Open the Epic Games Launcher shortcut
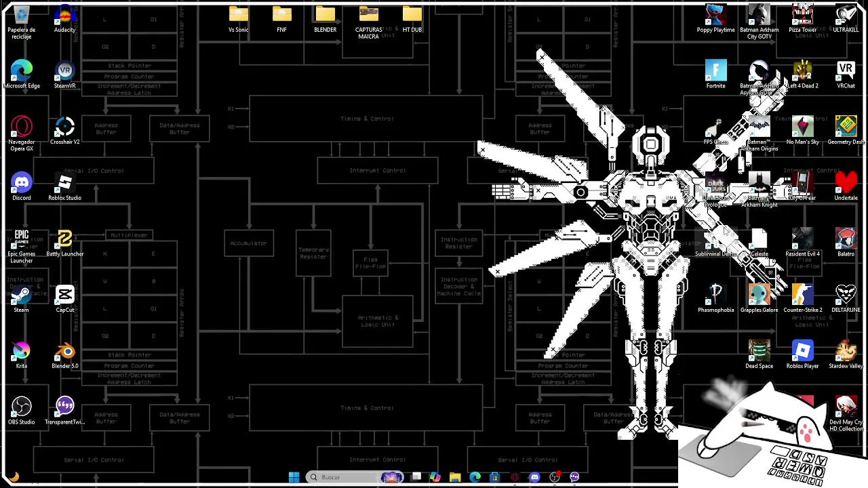The image size is (868, 488). pos(22,245)
